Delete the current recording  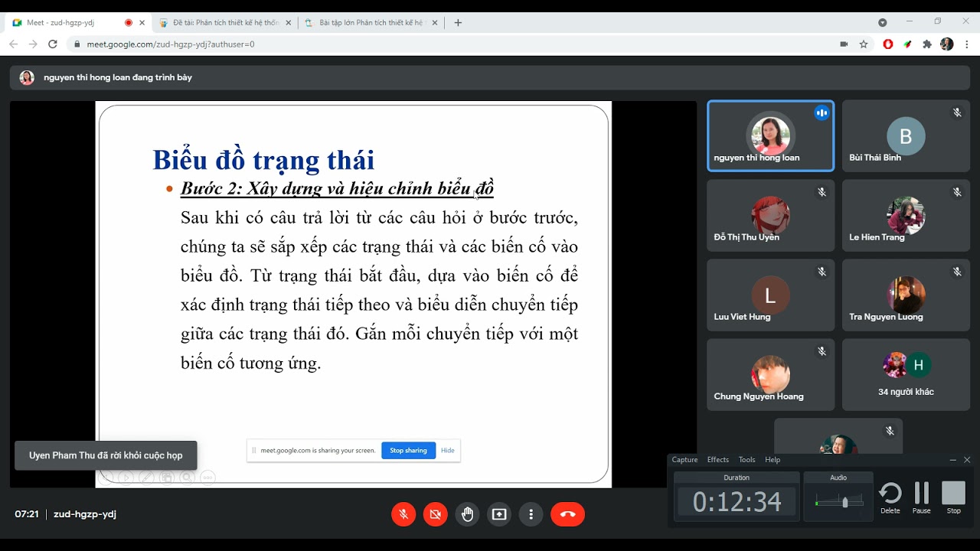[x=890, y=497]
